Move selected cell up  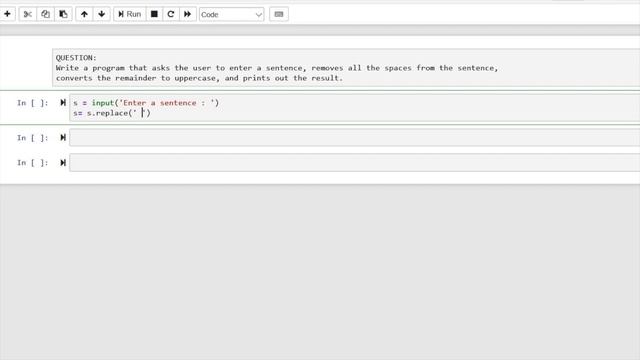tap(84, 14)
